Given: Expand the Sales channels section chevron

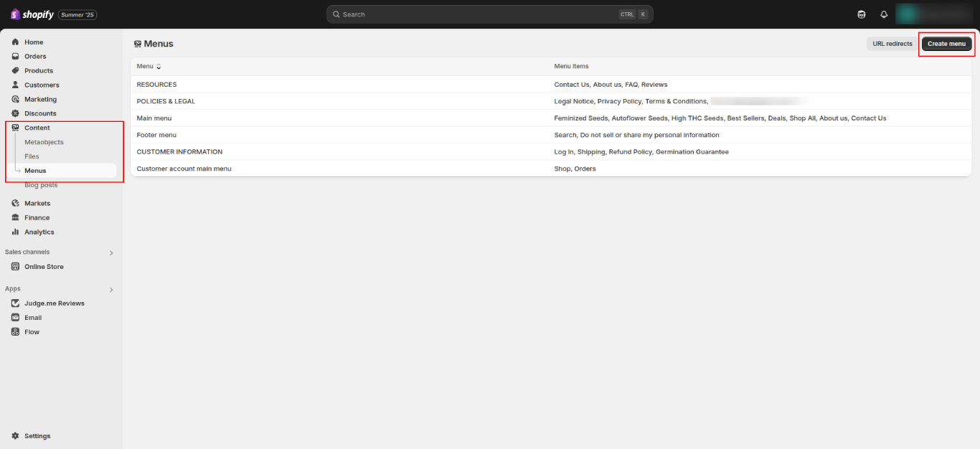Looking at the screenshot, I should point(111,252).
